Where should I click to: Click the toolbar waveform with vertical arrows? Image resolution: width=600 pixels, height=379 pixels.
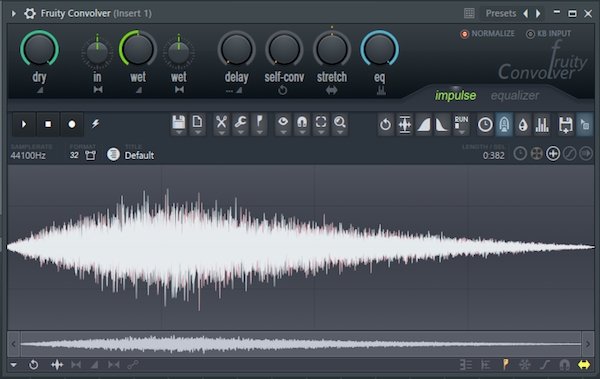tap(404, 124)
